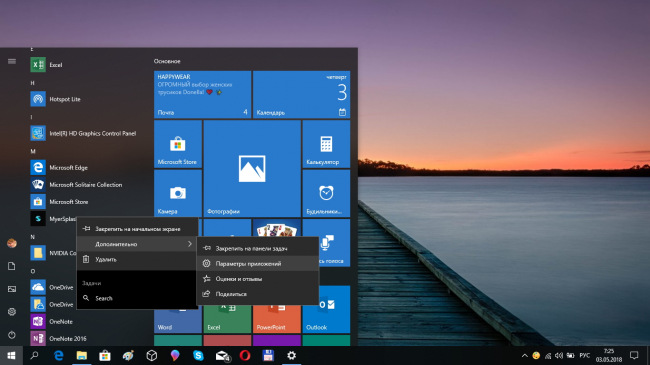Open the Action Center notifications
The width and height of the screenshot is (650, 365).
point(634,355)
